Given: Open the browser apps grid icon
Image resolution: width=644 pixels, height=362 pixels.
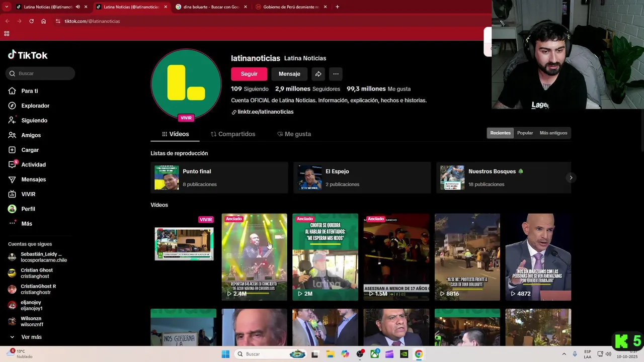Looking at the screenshot, I should [7, 34].
